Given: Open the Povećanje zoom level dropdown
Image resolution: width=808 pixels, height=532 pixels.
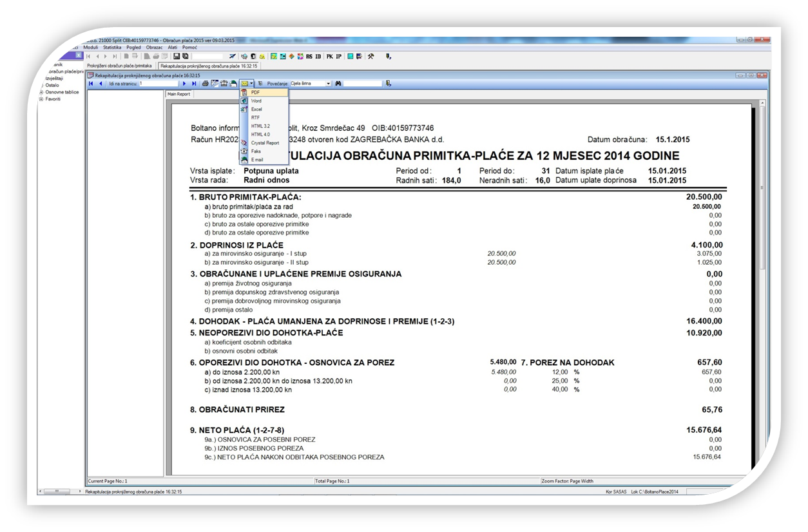Looking at the screenshot, I should click(328, 83).
